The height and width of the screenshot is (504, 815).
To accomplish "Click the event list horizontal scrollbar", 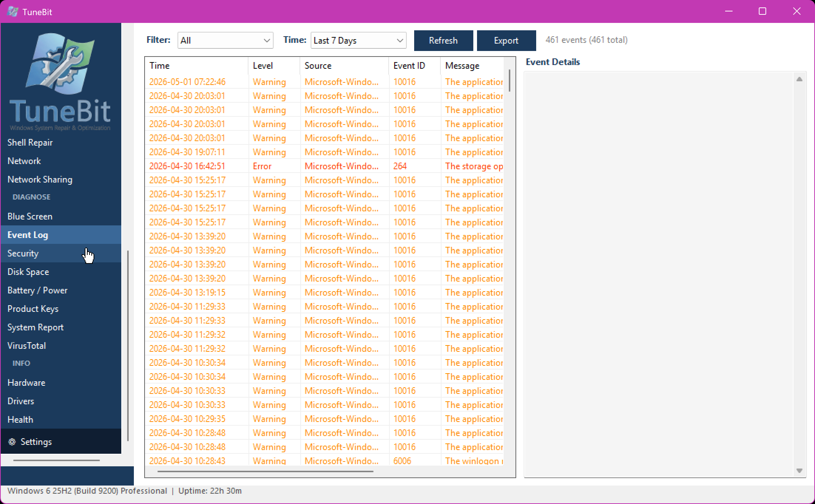I will 265,471.
